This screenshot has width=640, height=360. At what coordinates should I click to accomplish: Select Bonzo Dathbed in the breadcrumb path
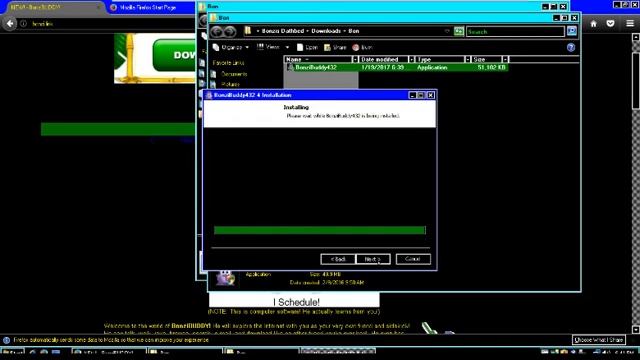tap(282, 31)
